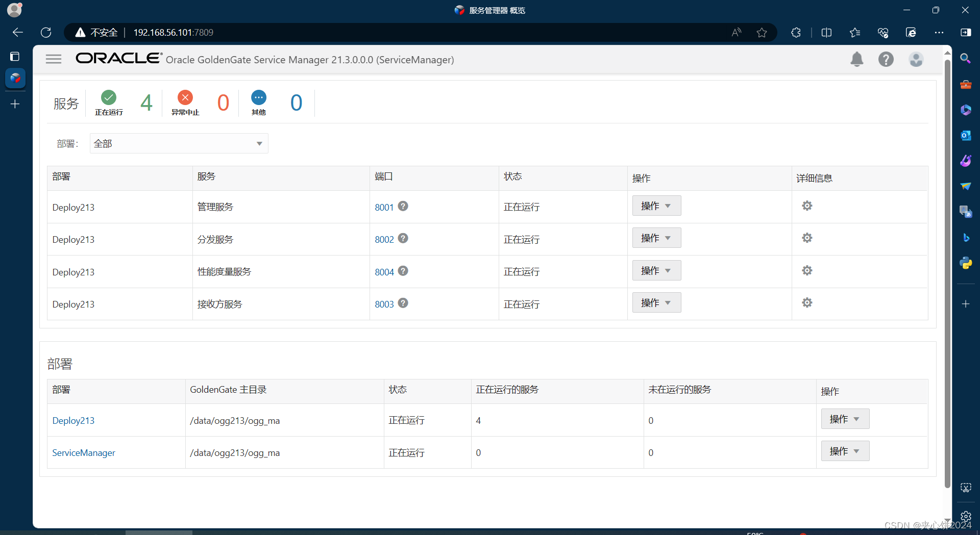This screenshot has height=535, width=980.
Task: Click the 端口 column header
Action: (x=384, y=176)
